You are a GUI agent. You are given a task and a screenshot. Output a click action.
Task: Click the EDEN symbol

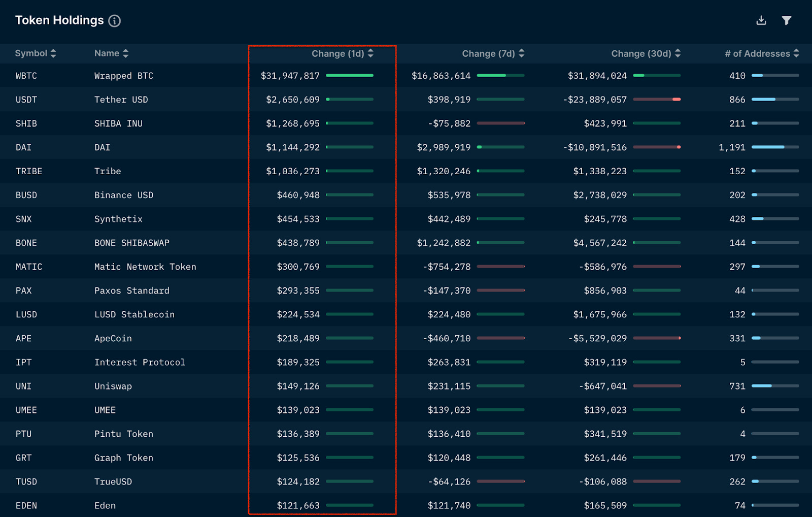tap(26, 505)
